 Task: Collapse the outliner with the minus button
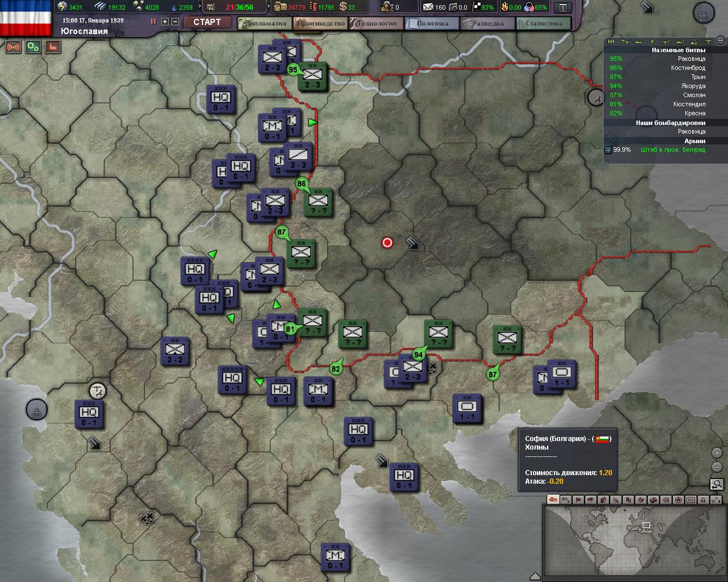[721, 40]
